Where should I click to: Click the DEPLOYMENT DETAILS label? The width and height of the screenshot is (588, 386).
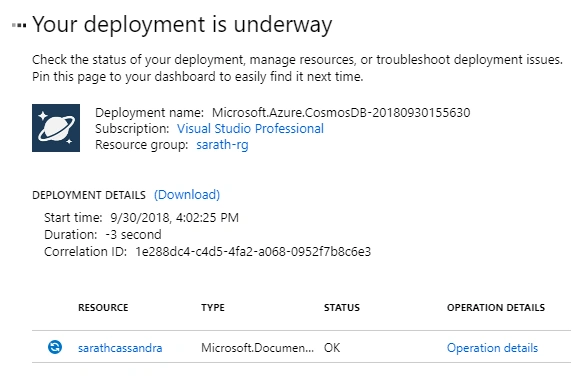(x=89, y=195)
